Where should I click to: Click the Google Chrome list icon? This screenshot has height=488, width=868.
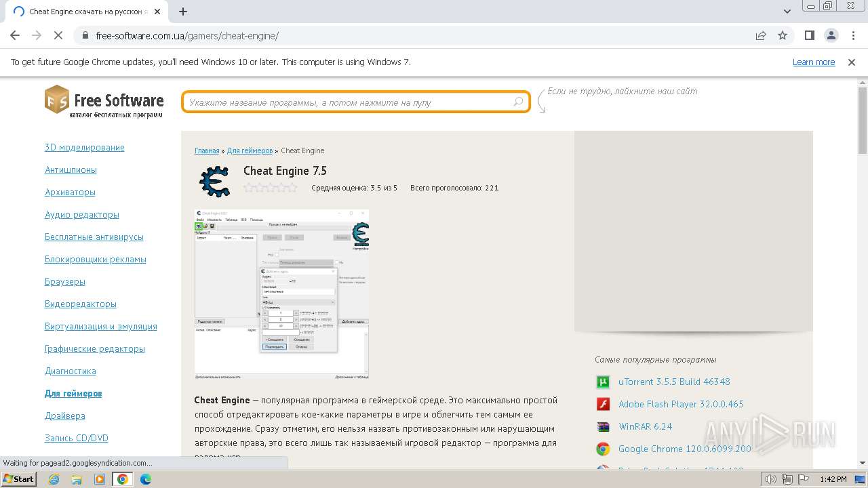[x=603, y=449]
